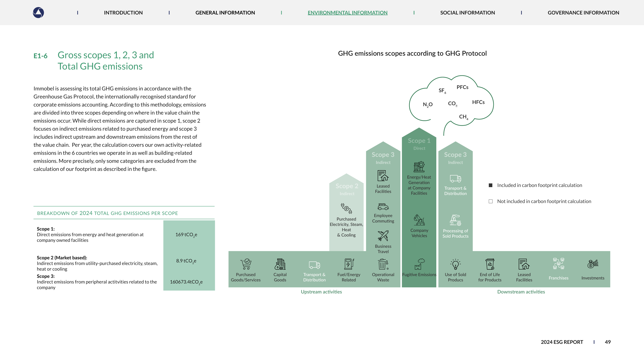The height and width of the screenshot is (362, 644).
Task: Click the Operational Waste bin icon
Action: tap(383, 264)
